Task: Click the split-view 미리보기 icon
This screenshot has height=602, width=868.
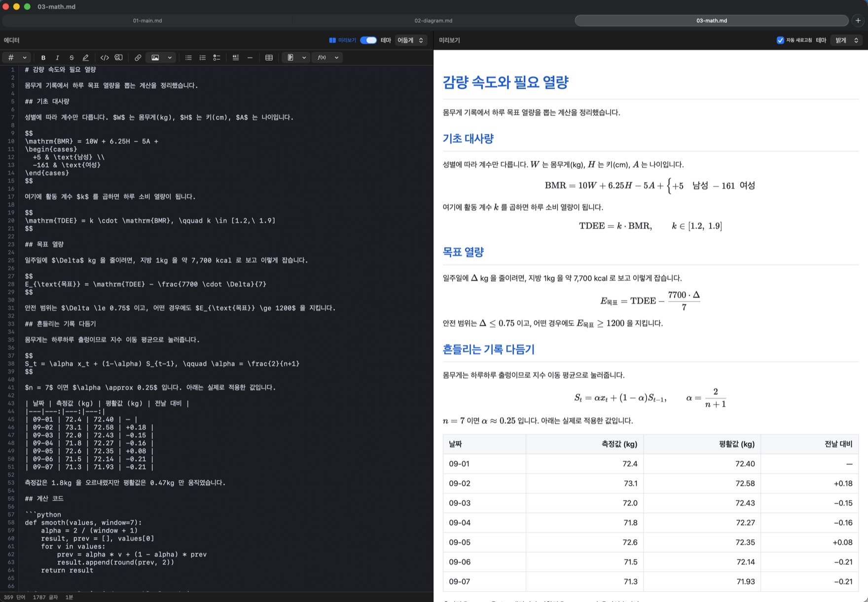Action: [332, 40]
